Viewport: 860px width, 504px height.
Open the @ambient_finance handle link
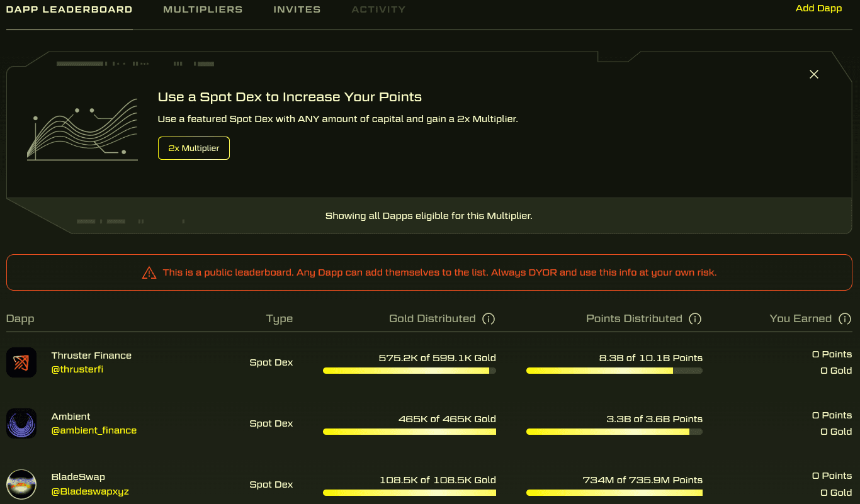[x=94, y=430]
